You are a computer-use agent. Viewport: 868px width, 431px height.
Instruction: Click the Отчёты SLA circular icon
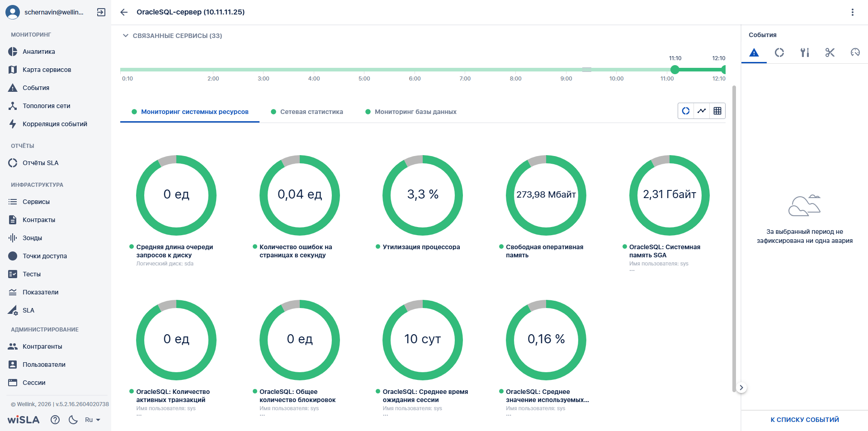point(13,163)
